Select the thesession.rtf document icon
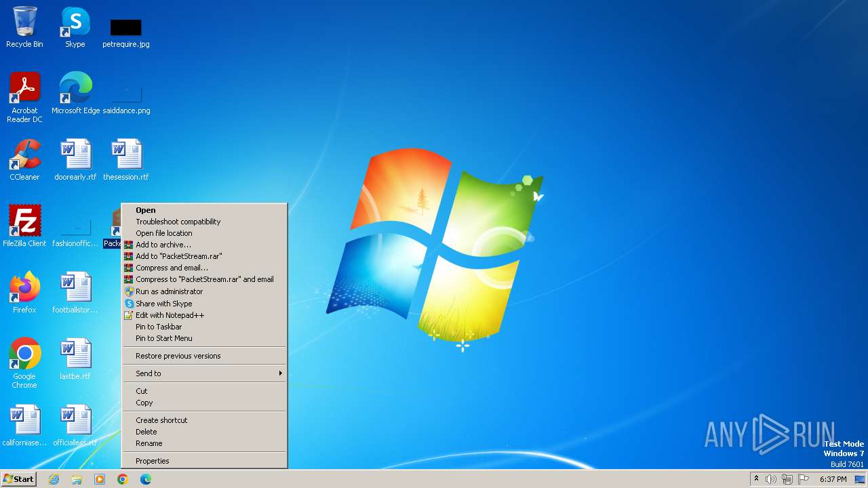This screenshot has width=868, height=488. click(x=126, y=160)
